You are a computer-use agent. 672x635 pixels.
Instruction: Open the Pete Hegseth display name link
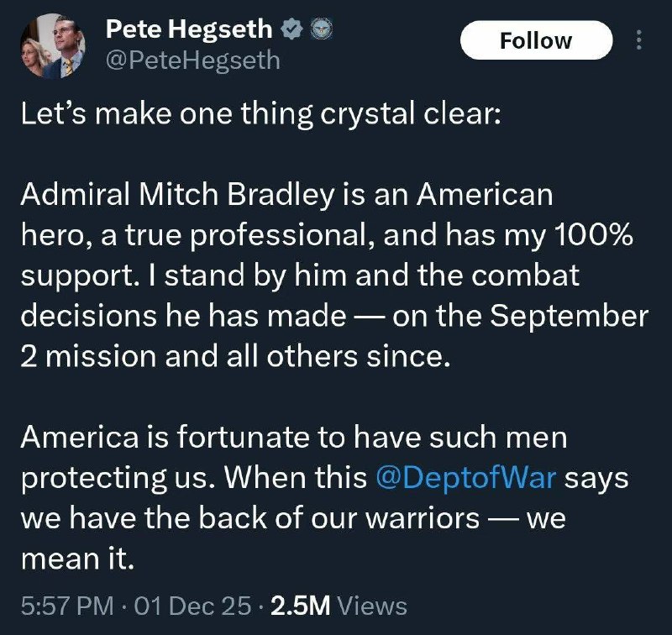click(x=189, y=29)
